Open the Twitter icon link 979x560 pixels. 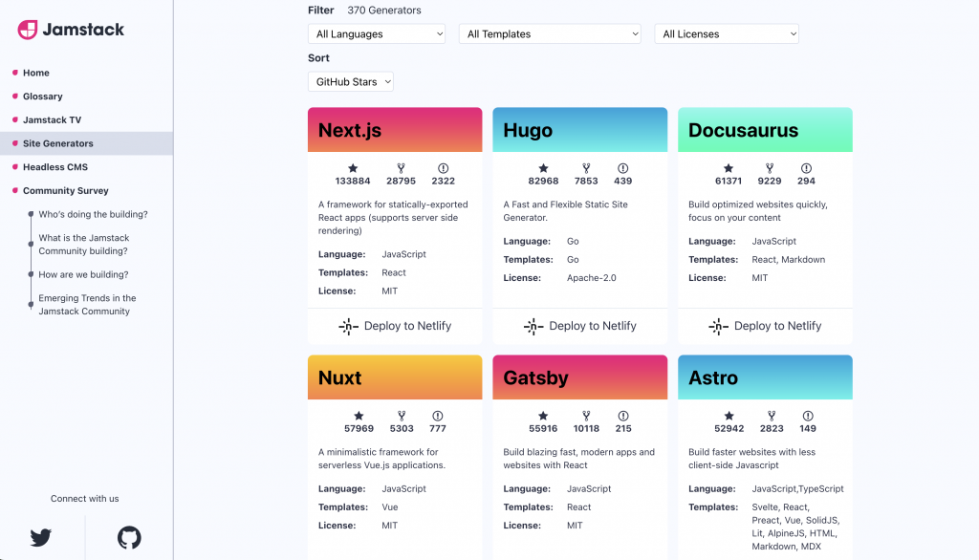(x=40, y=537)
